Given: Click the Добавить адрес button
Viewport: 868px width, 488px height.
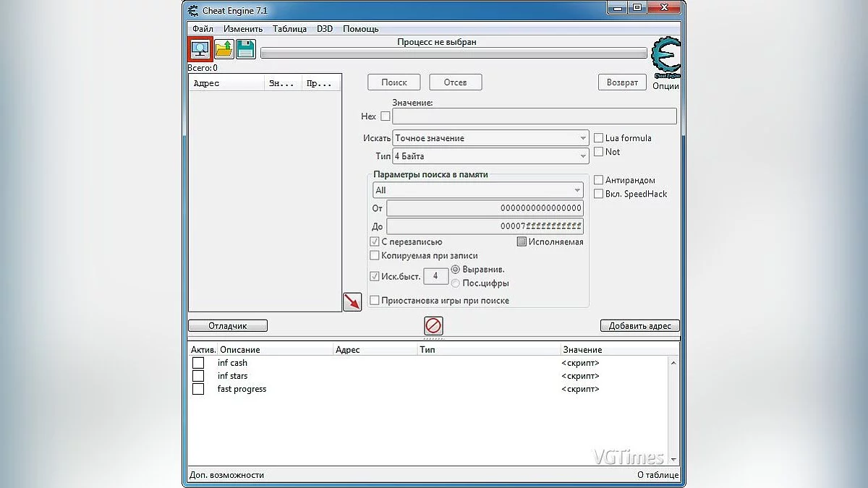Looking at the screenshot, I should click(x=639, y=325).
